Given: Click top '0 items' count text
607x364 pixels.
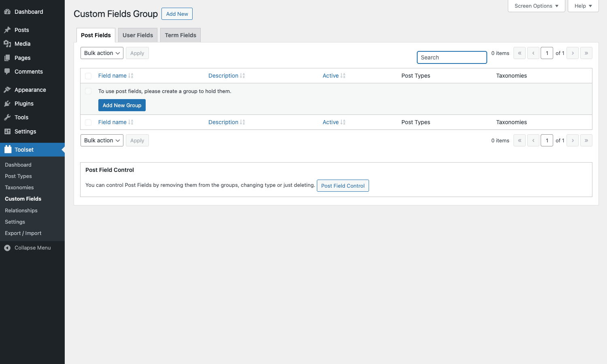Looking at the screenshot, I should 500,53.
